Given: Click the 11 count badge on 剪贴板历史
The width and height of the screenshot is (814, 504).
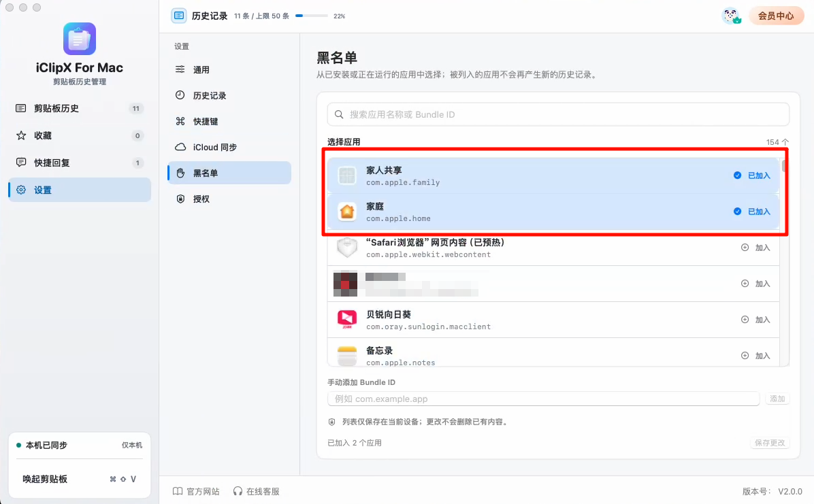Looking at the screenshot, I should (x=136, y=108).
